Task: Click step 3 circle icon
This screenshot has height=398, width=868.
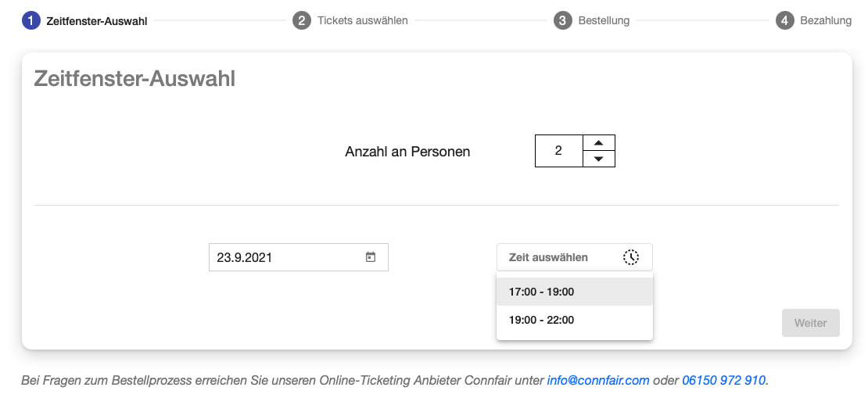Action: tap(562, 20)
